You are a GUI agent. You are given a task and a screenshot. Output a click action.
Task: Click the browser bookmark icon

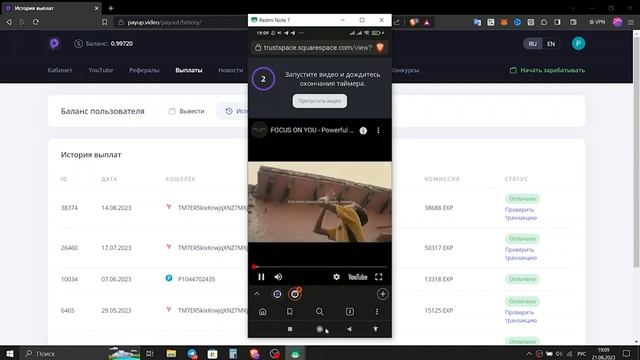pyautogui.click(x=104, y=22)
